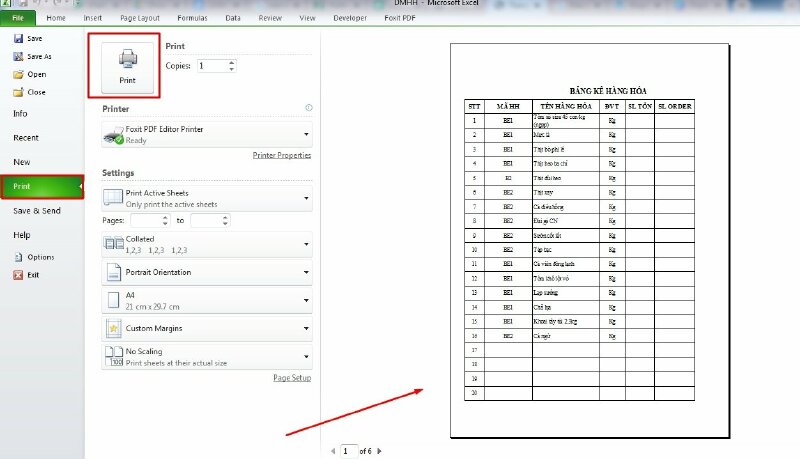This screenshot has height=459, width=800.
Task: Expand Print Active Sheets dropdown
Action: point(306,198)
